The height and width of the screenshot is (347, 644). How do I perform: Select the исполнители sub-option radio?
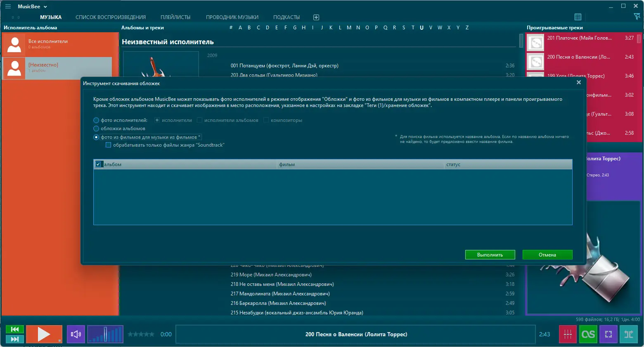(x=157, y=120)
